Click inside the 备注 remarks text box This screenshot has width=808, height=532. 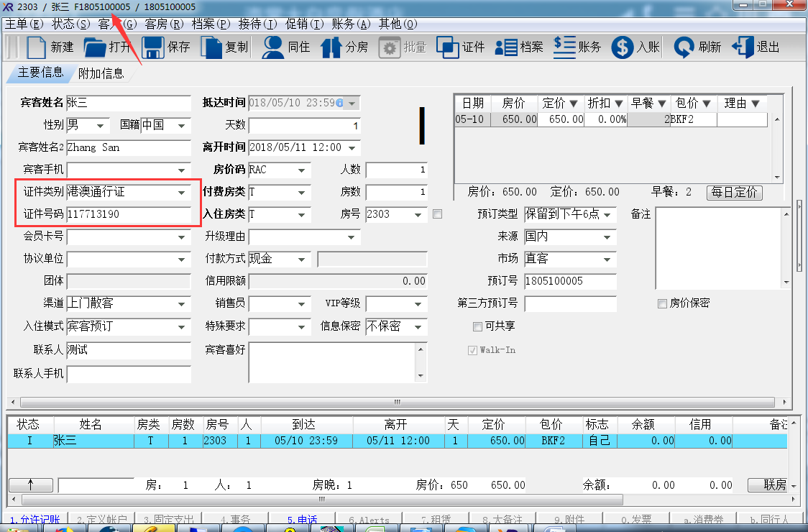tap(718, 248)
